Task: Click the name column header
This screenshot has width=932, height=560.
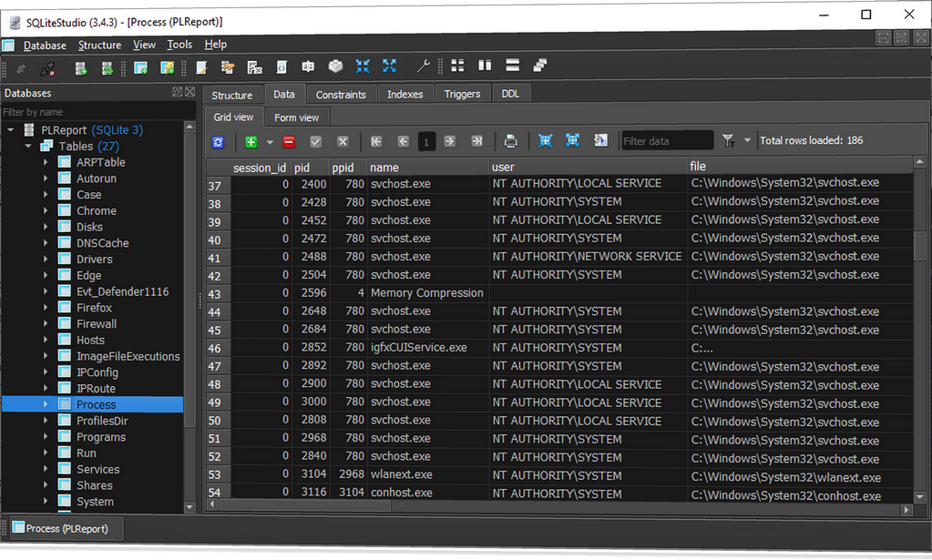Action: point(427,168)
